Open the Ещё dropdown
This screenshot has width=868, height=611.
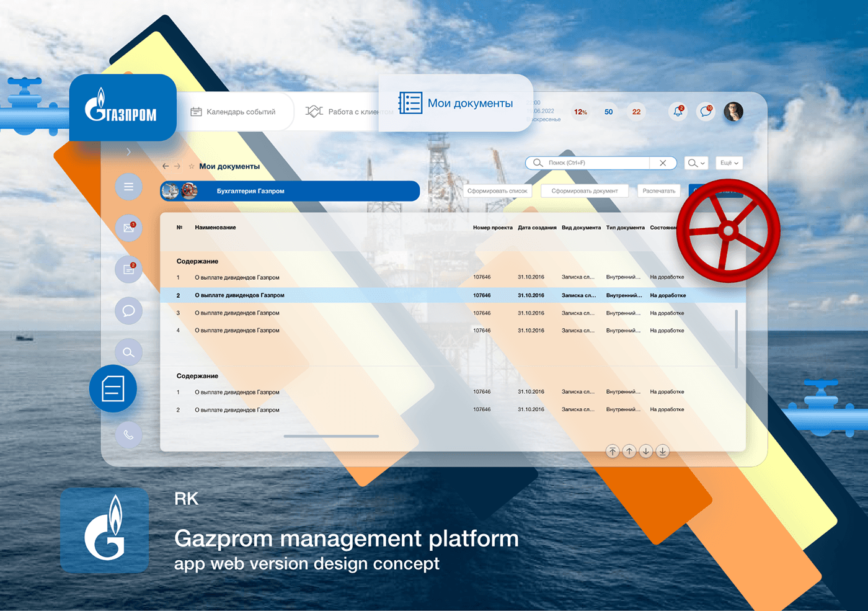tap(729, 163)
